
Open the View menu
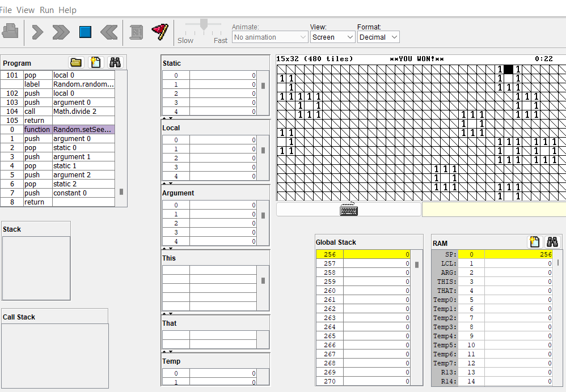(x=26, y=10)
